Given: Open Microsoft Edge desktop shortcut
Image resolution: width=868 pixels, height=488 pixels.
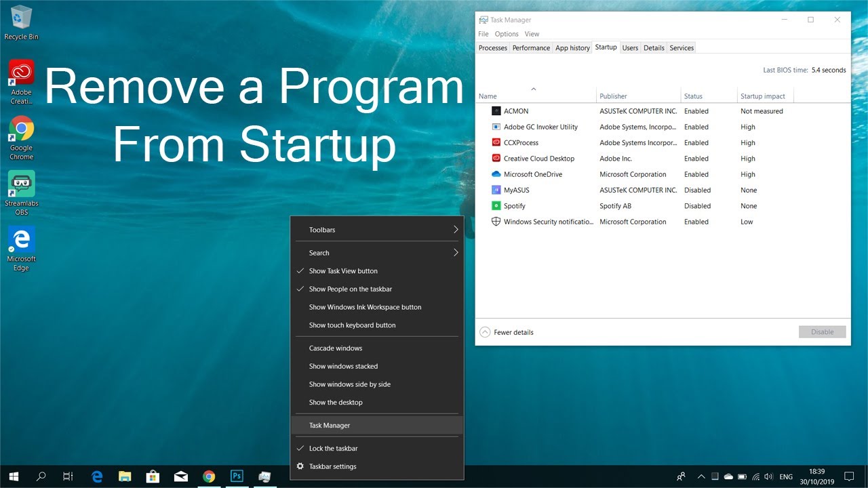Looking at the screenshot, I should pyautogui.click(x=21, y=249).
